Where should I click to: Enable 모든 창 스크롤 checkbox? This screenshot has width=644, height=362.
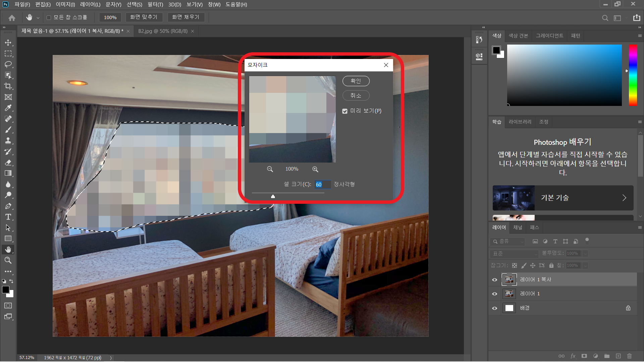(49, 17)
